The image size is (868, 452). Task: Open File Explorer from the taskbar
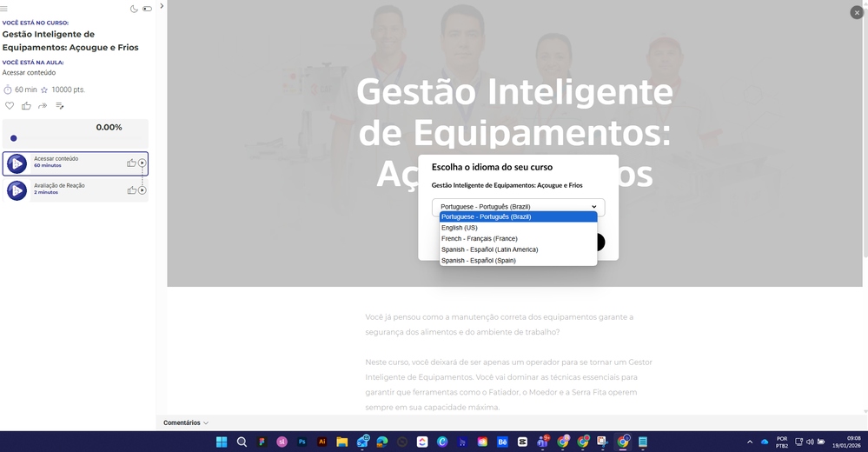pyautogui.click(x=342, y=442)
